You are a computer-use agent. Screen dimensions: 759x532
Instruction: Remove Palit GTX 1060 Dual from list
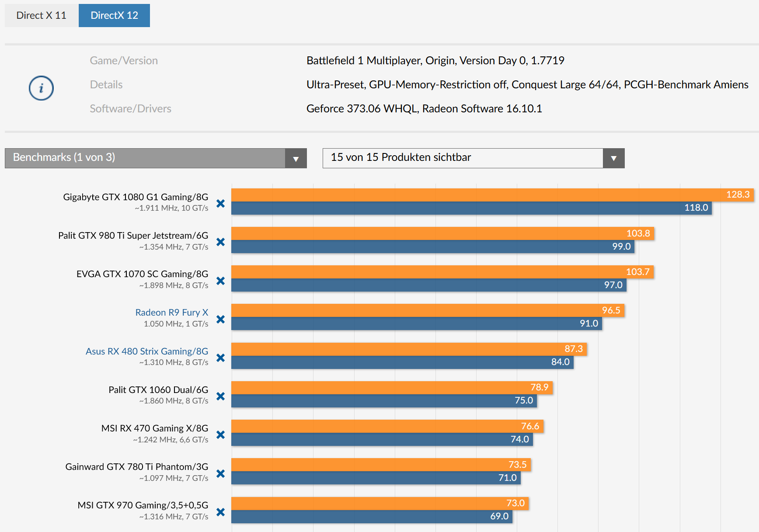click(x=221, y=396)
